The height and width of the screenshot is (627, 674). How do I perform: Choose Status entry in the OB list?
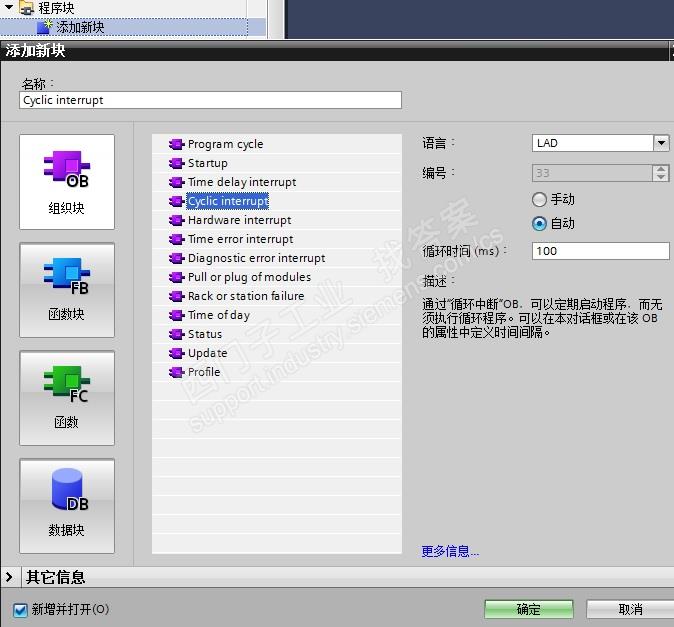(x=205, y=334)
